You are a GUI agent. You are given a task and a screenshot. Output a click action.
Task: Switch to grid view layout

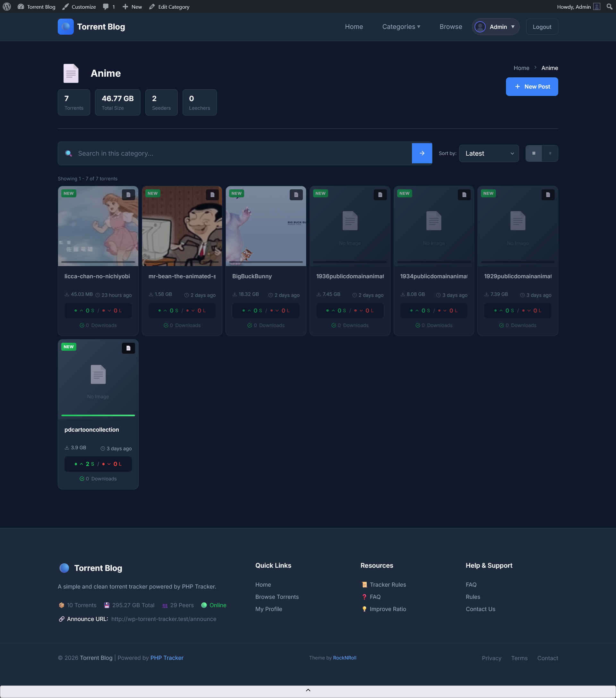click(x=534, y=153)
